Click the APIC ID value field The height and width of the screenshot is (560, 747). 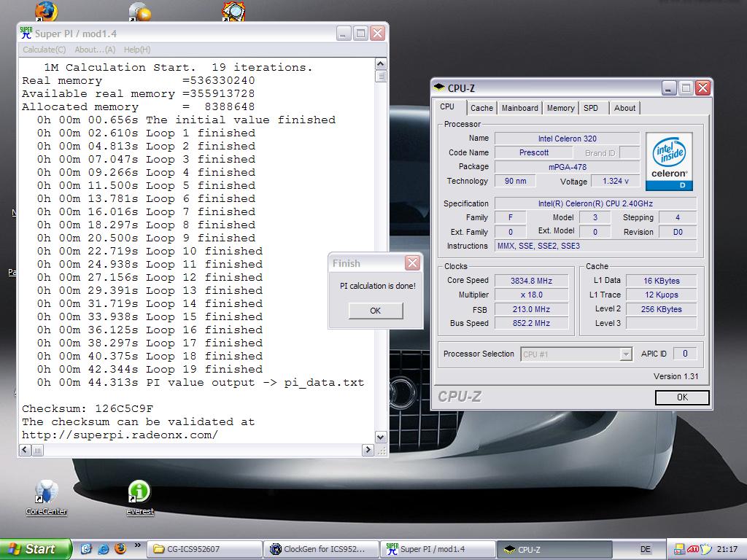point(685,354)
